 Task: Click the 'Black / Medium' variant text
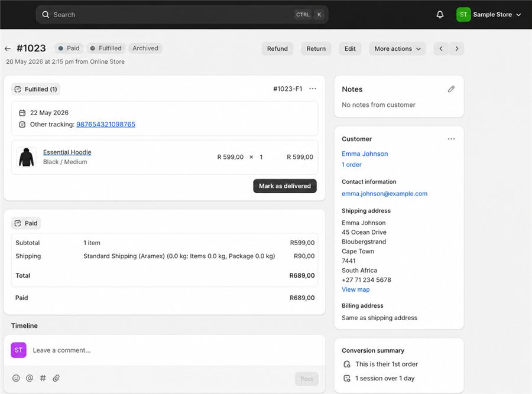[x=65, y=162]
